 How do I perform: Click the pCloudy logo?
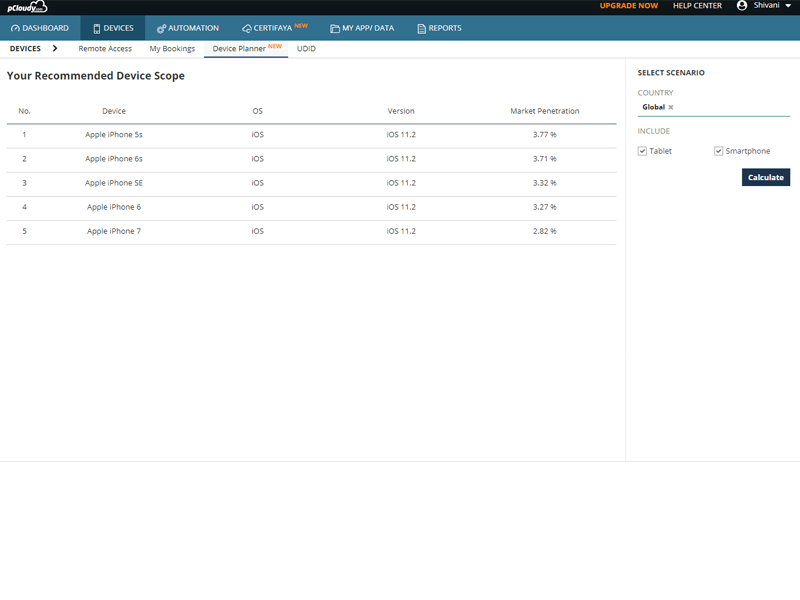(27, 7)
